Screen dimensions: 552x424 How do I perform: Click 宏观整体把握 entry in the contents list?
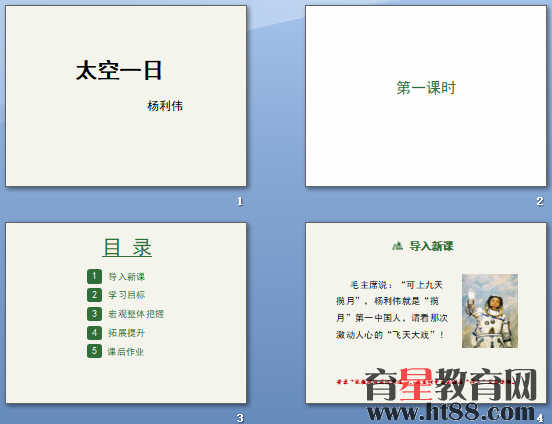coord(136,314)
